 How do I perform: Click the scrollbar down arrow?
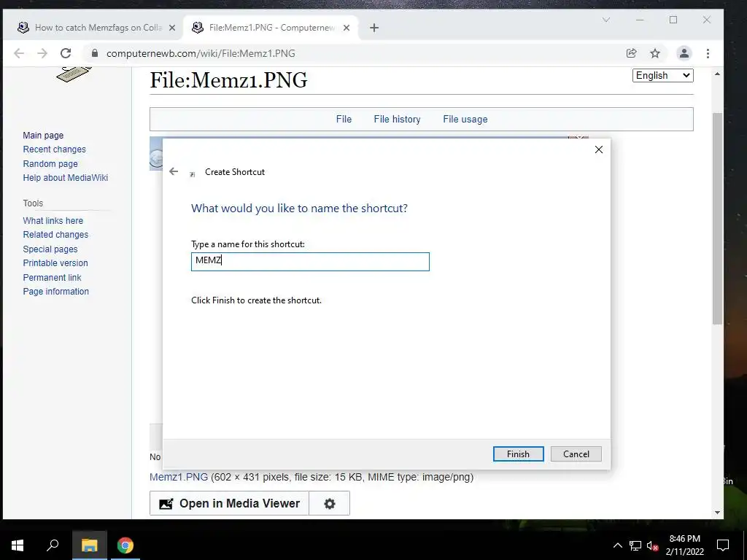[717, 513]
